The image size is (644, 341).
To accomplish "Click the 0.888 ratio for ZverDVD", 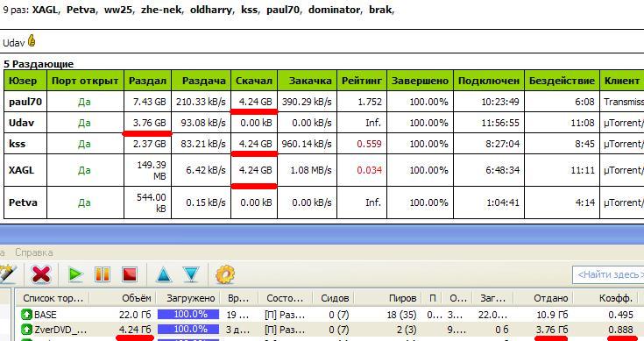I will click(x=620, y=329).
